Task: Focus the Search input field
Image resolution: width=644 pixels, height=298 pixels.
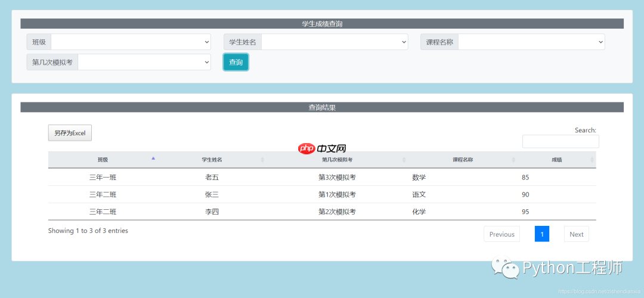Action: click(561, 141)
